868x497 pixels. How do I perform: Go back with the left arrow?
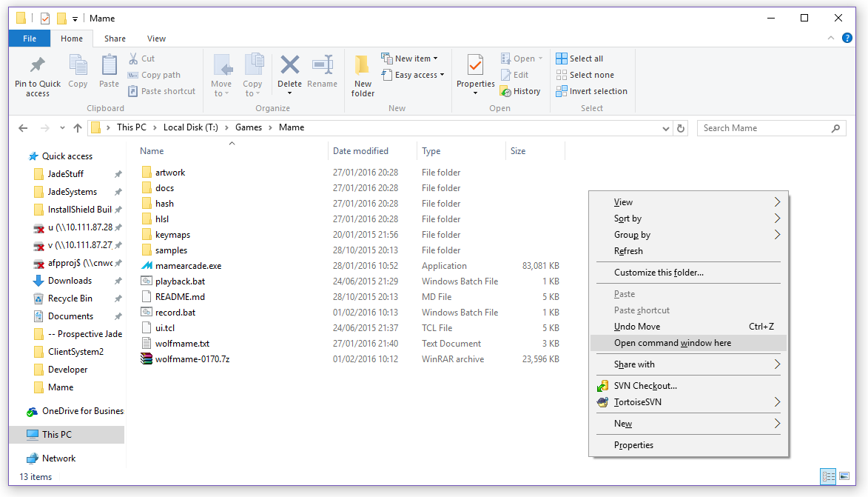[23, 128]
